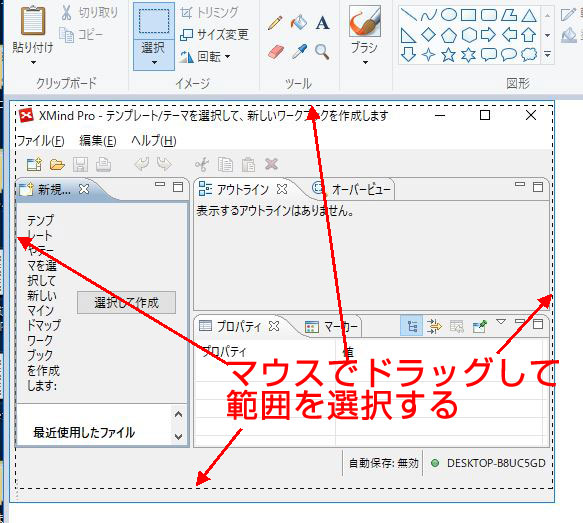Screen dimensions: 583x523
Task: Click the 自動保存: 無効 status text
Action: pyautogui.click(x=384, y=463)
